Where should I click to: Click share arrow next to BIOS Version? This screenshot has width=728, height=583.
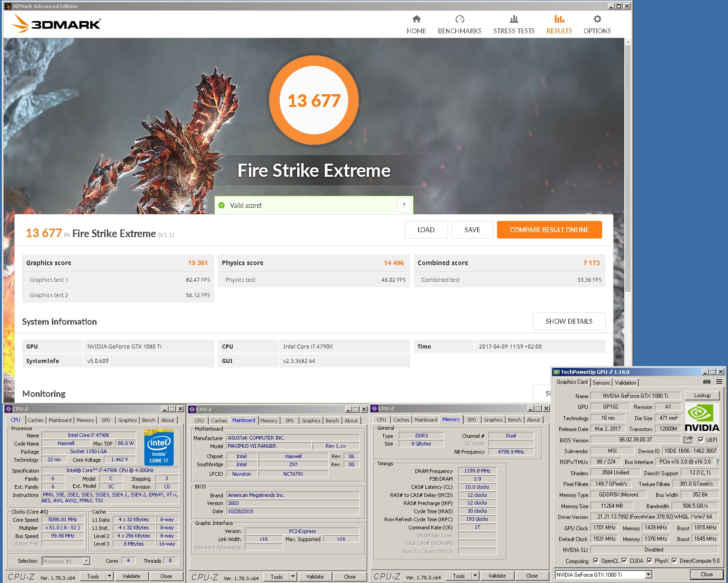pos(688,440)
